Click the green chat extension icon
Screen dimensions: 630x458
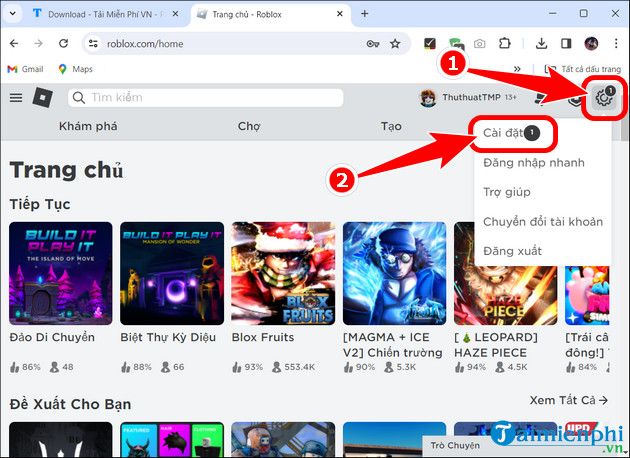point(456,43)
